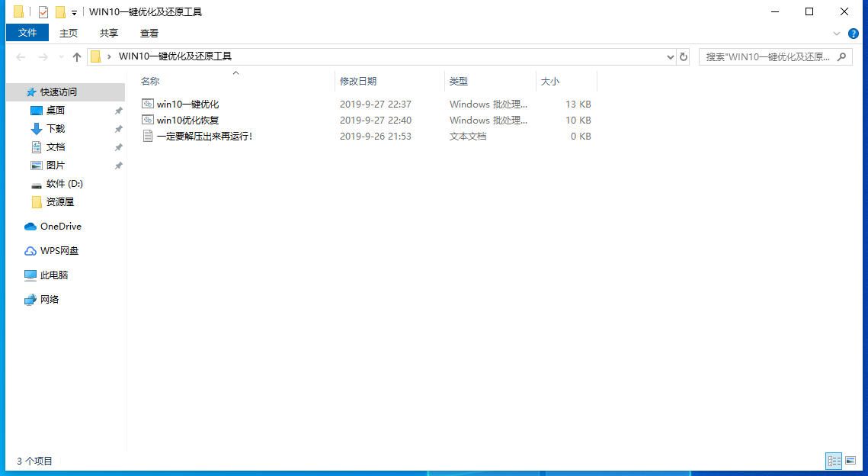Open Customize Quick Access Toolbar dropdown
Screen dimensions: 868x476
pos(74,12)
